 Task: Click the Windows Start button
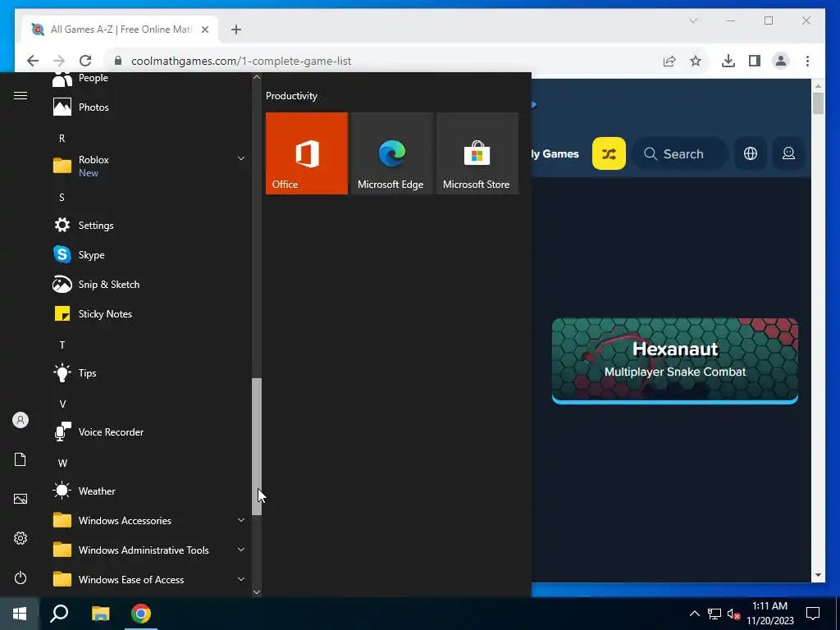20,614
